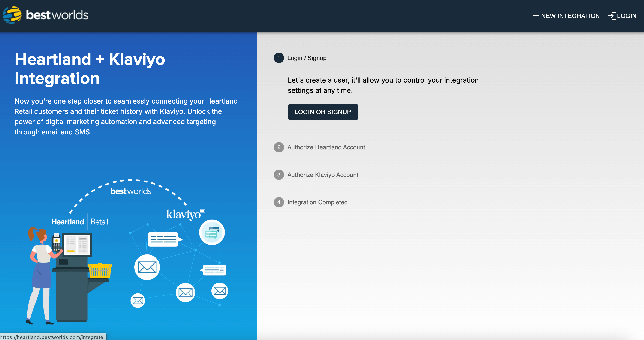
Task: Click the klaviyo logo in the illustration
Action: 186,215
